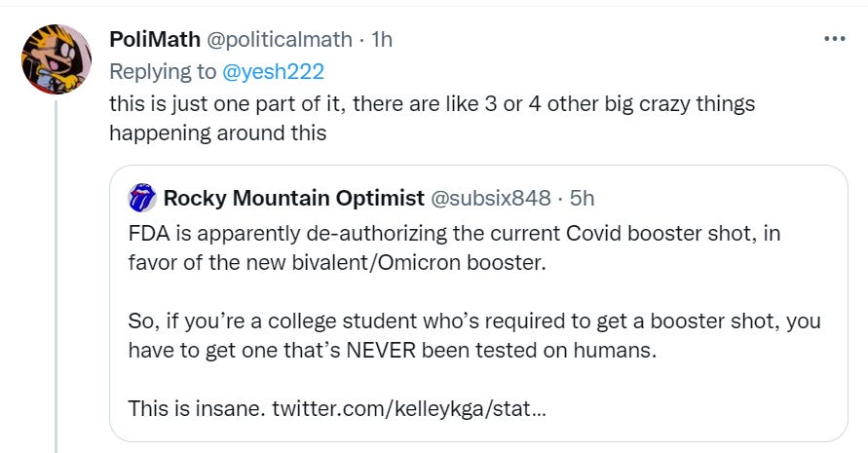The width and height of the screenshot is (868, 453).
Task: Open the three-dot more options menu
Action: (835, 39)
